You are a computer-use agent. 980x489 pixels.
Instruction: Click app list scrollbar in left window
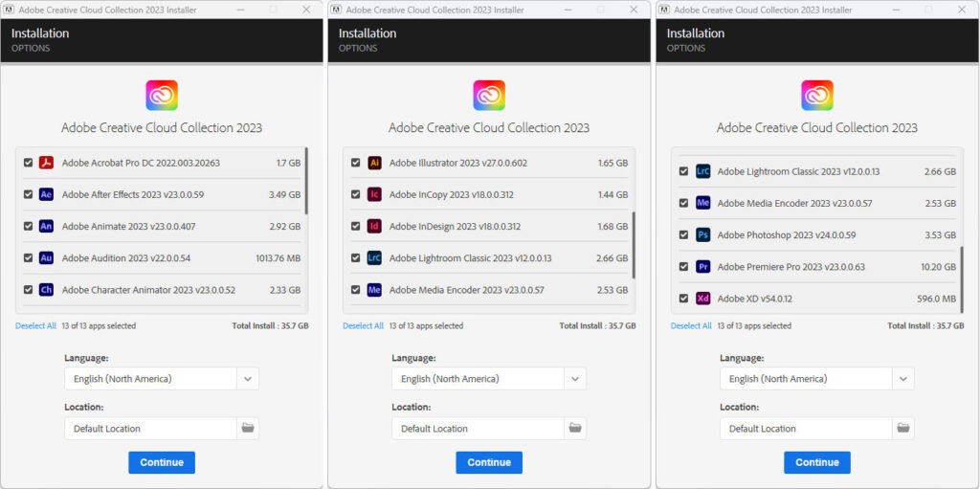306,181
